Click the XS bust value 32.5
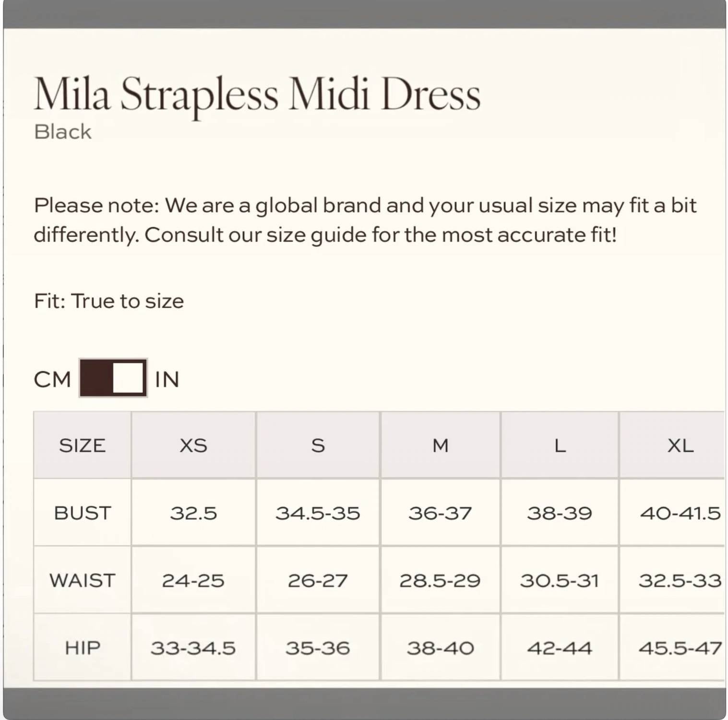This screenshot has width=728, height=720. [193, 513]
